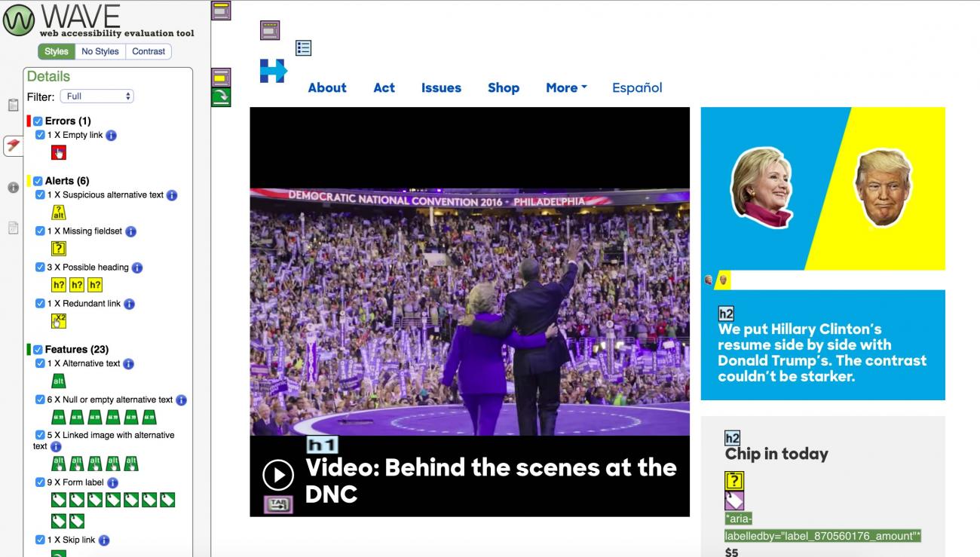Open the Shop navigation link
The width and height of the screenshot is (980, 557).
(504, 87)
